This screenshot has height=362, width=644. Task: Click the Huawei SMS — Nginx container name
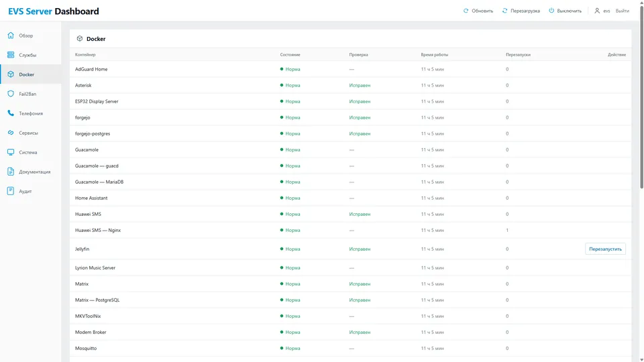pyautogui.click(x=98, y=230)
